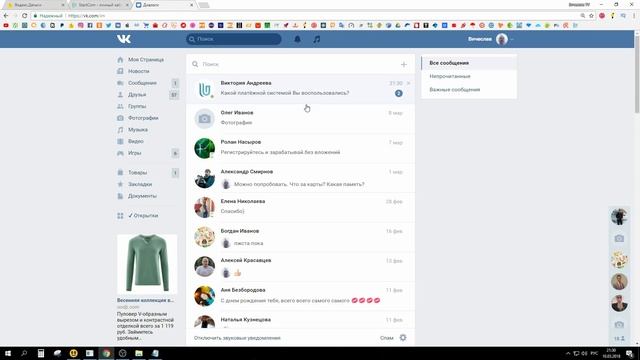
Task: Click the Игры gamepad icon
Action: [120, 153]
